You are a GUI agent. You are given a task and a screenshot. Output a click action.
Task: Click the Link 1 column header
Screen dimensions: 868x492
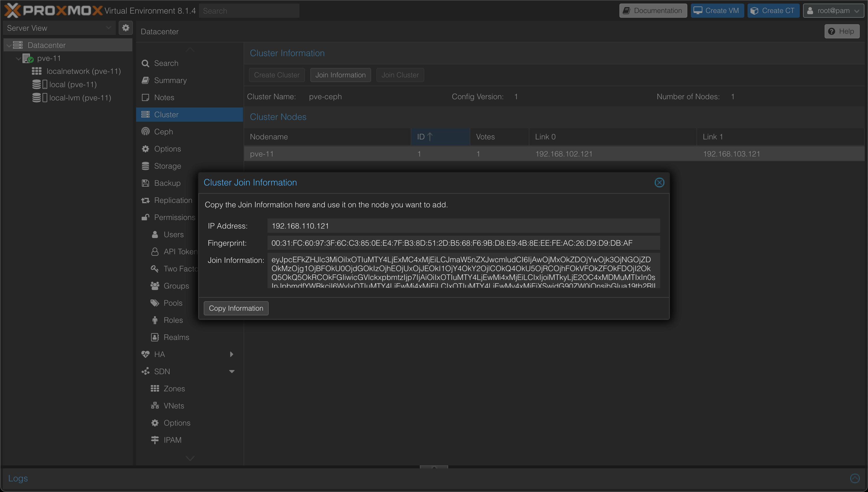(780, 137)
